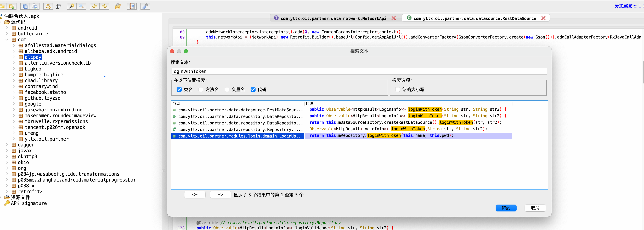This screenshot has height=230, width=644.
Task: Click the flatten packages grid icon
Action: tap(58, 6)
